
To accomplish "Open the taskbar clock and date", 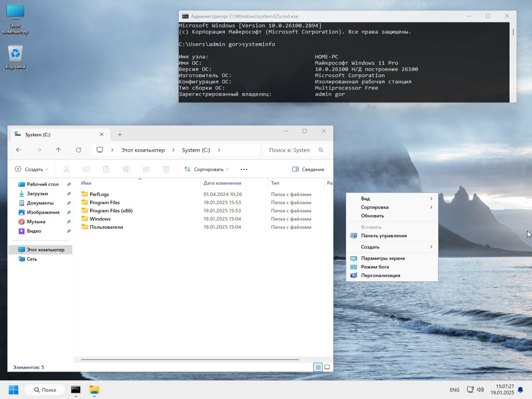I will (502, 389).
